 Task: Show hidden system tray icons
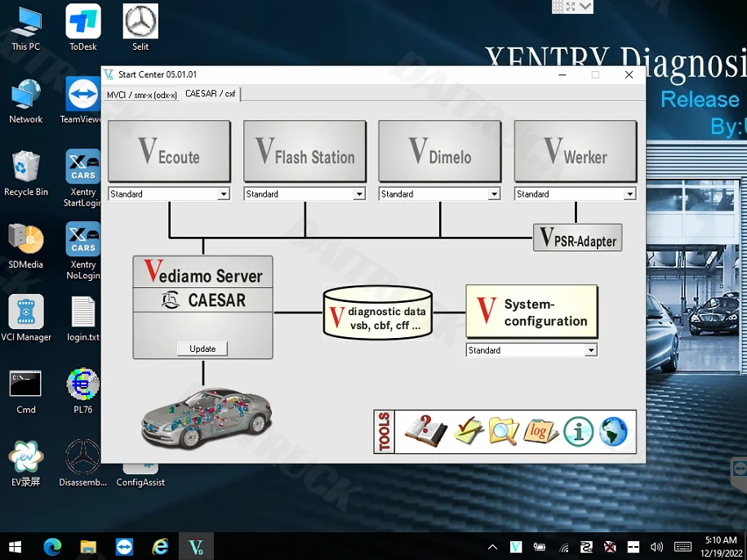(492, 547)
